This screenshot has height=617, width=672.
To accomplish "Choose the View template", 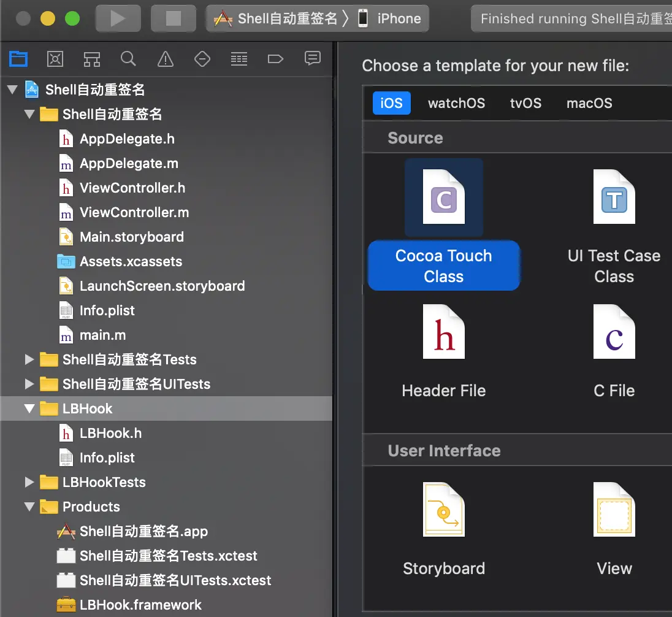I will [x=614, y=529].
